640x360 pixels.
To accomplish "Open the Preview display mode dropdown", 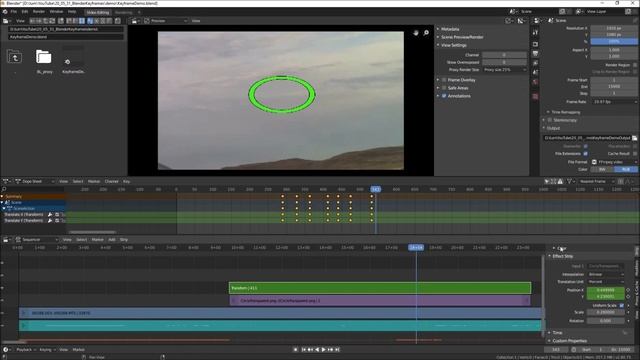I will 165,20.
